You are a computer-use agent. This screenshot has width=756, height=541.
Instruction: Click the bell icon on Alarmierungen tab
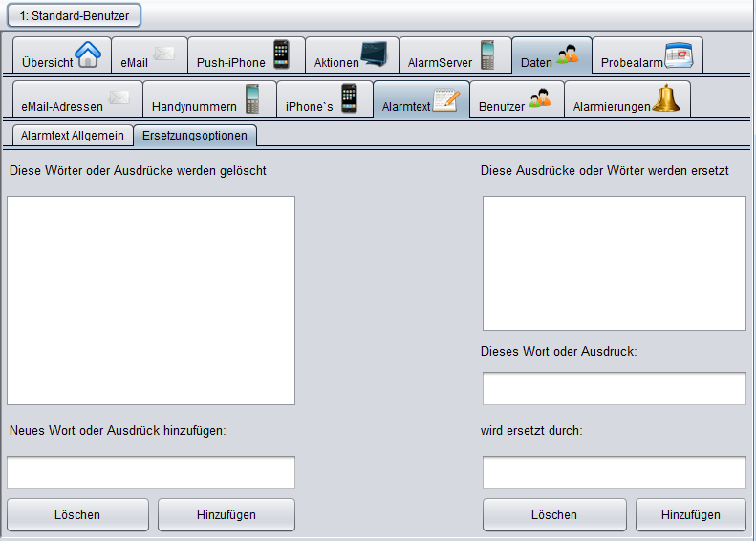point(666,99)
